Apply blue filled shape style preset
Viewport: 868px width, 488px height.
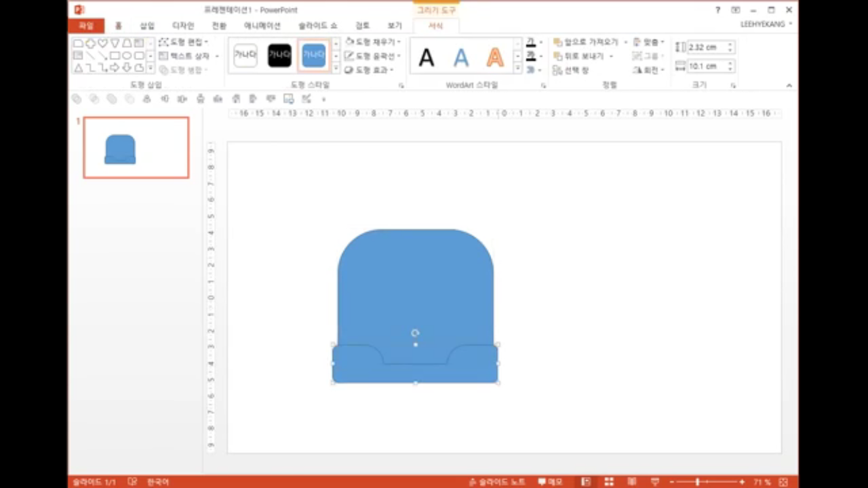(x=313, y=56)
